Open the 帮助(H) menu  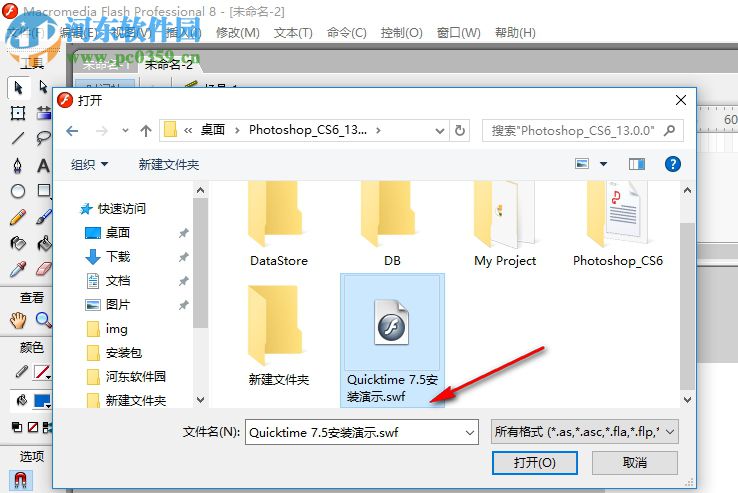515,32
